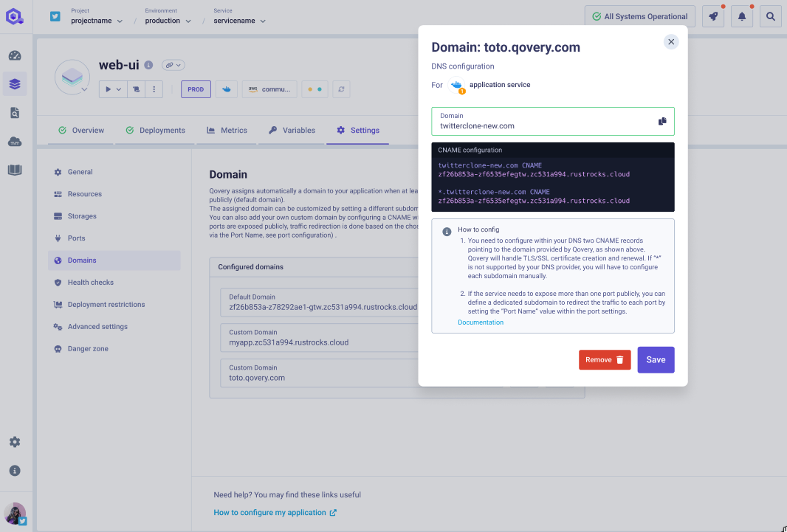Click the info circle icon in sidebar

point(15,470)
